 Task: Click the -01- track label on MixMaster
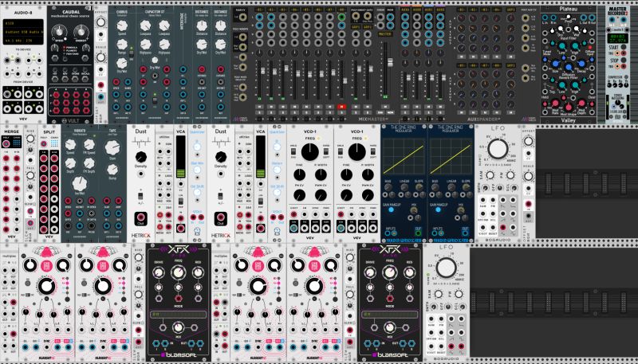point(258,9)
